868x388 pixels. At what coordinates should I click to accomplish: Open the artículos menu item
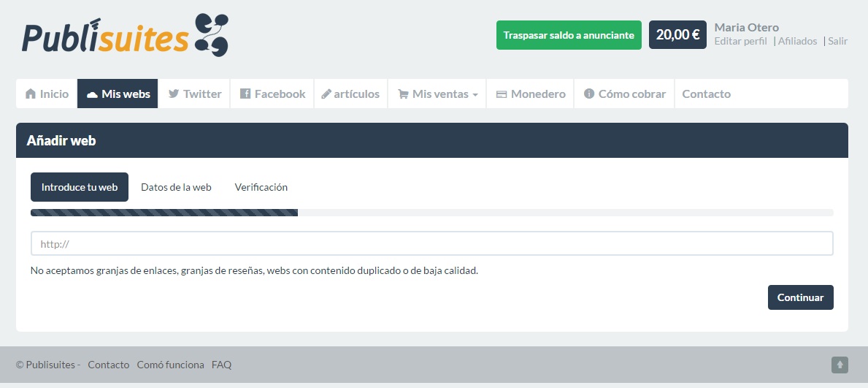(x=350, y=94)
